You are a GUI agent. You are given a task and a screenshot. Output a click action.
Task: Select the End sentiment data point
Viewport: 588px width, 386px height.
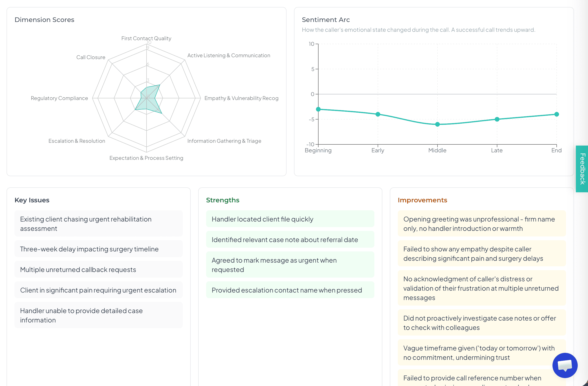point(556,114)
